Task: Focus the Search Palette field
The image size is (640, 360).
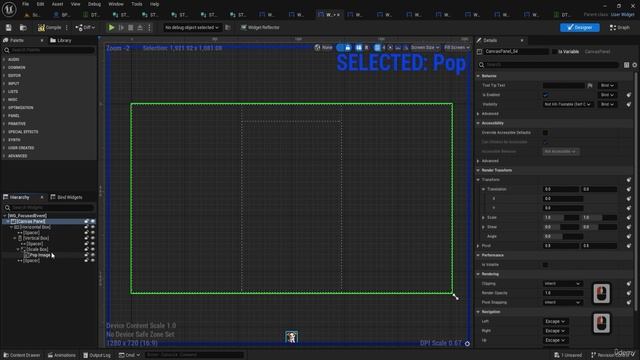Action: click(49, 50)
